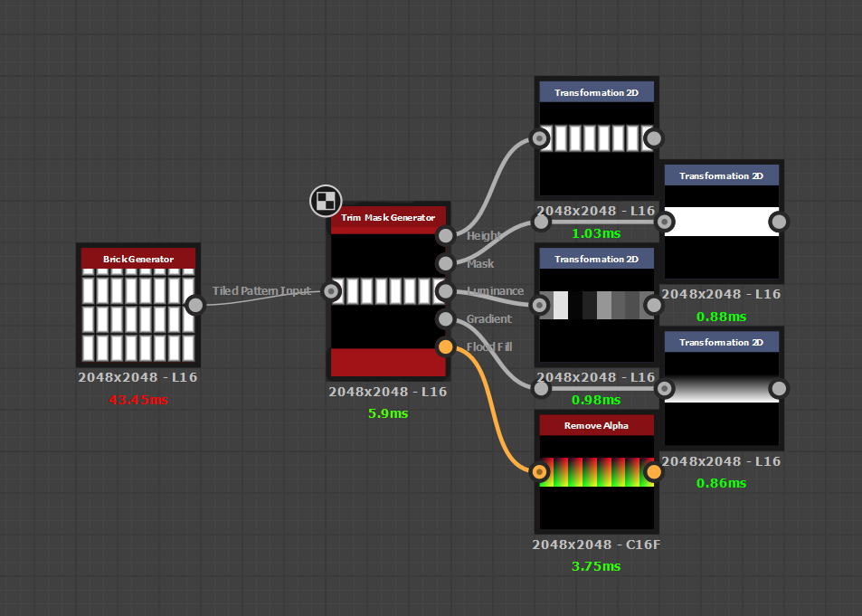
Task: Select title of the Transformation 2D above 0.88ms
Action: pos(721,175)
